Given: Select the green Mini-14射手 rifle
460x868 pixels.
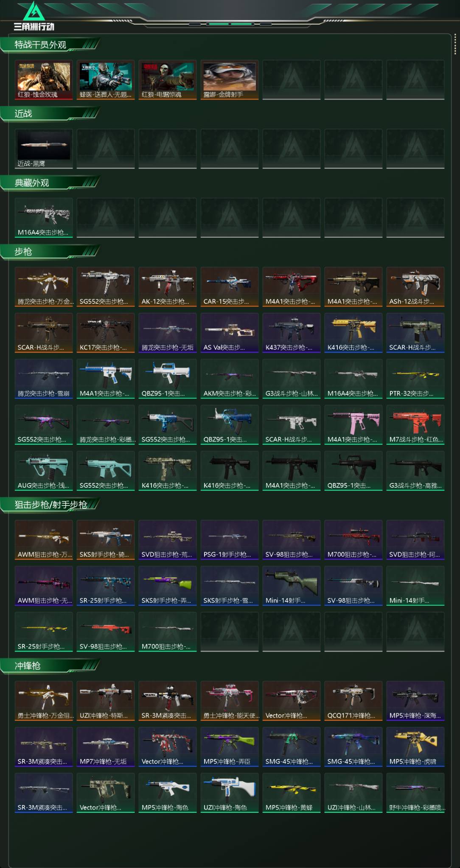Looking at the screenshot, I should click(292, 586).
